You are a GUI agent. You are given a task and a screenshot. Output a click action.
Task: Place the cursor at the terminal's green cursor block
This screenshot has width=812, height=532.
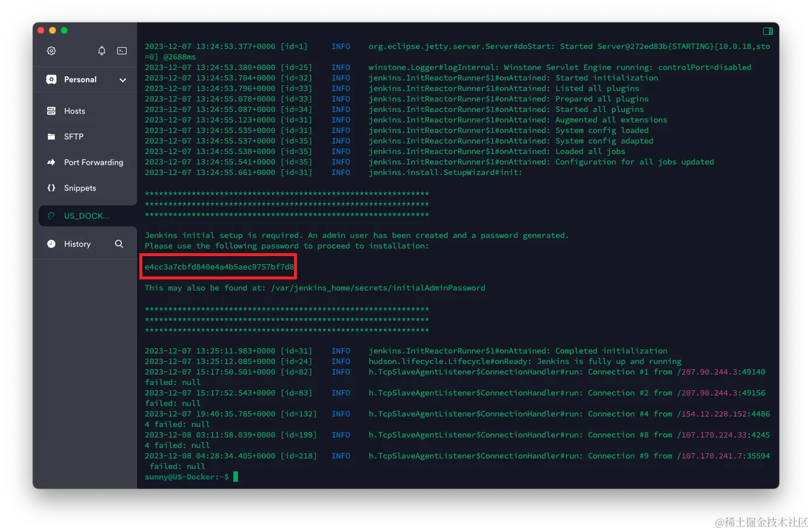[236, 477]
